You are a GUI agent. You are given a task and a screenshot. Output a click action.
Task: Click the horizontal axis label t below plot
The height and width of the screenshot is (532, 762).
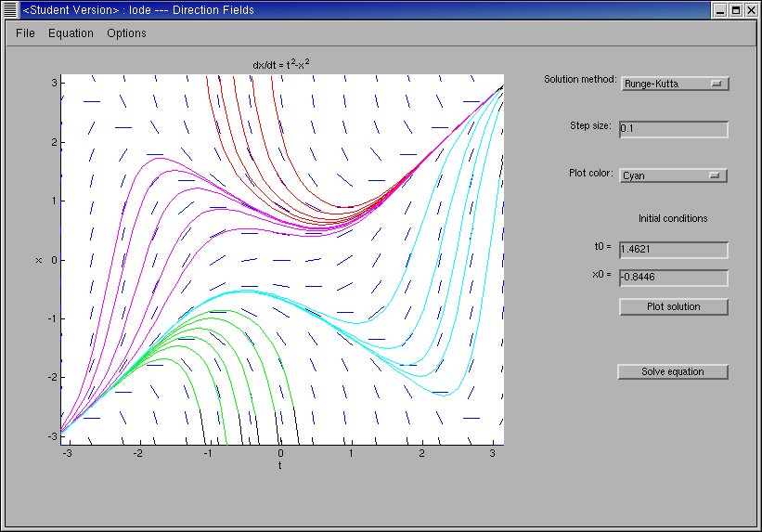280,465
